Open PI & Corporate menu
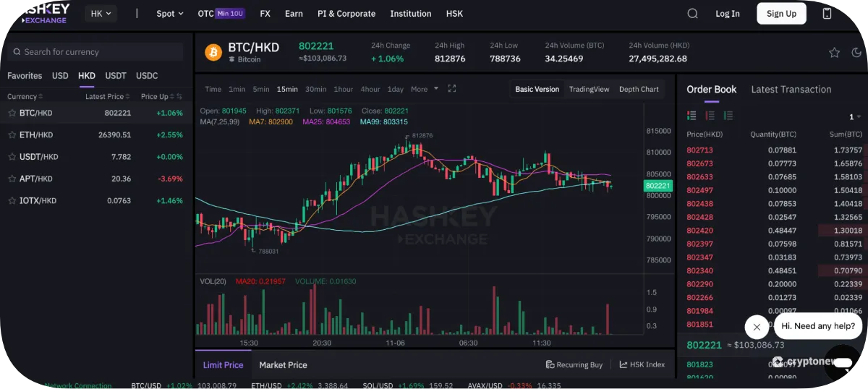The width and height of the screenshot is (868, 389). [346, 14]
